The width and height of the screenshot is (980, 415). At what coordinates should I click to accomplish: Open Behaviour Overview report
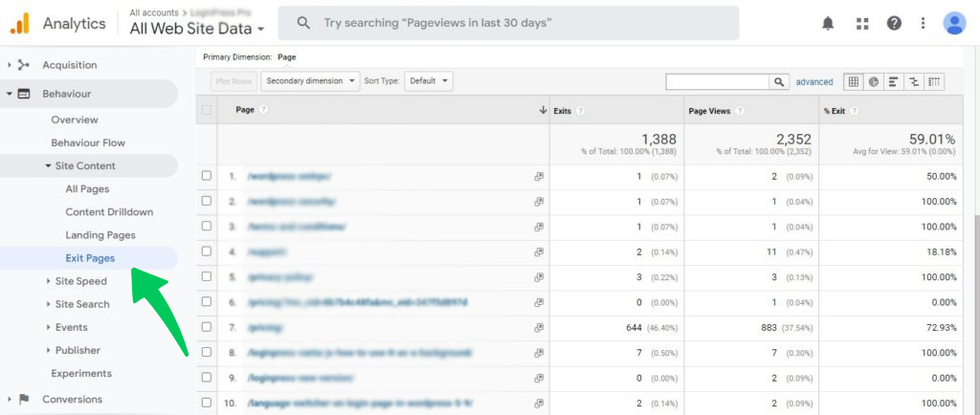click(75, 120)
